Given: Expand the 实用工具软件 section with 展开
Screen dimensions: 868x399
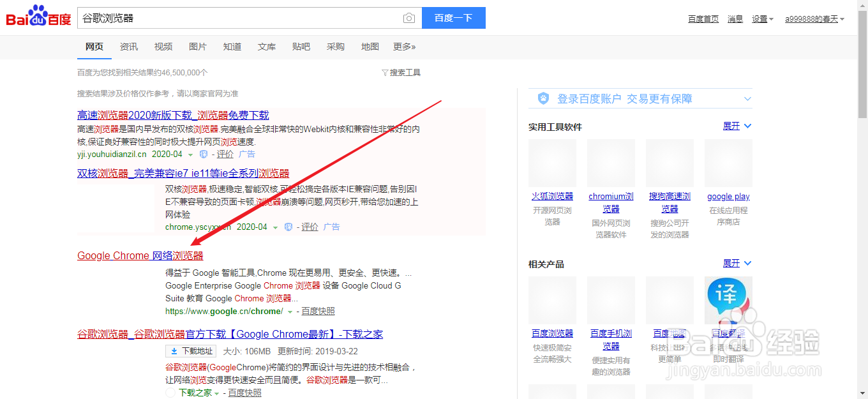Looking at the screenshot, I should [737, 126].
